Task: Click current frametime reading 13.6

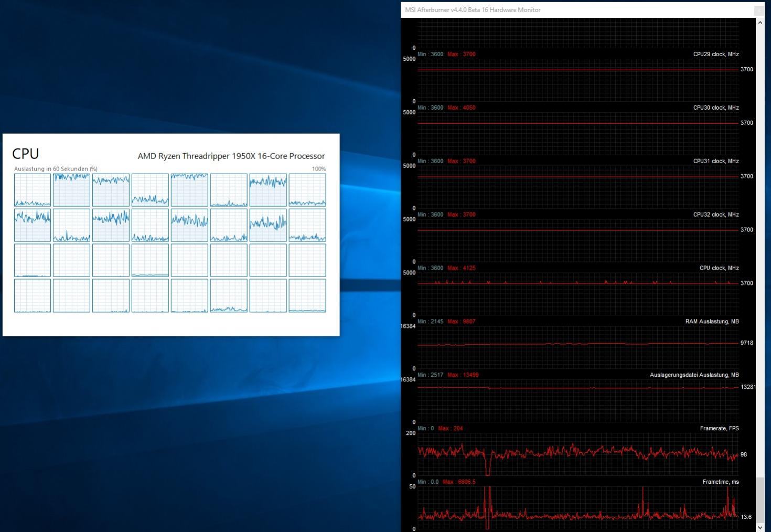Action: 746,517
